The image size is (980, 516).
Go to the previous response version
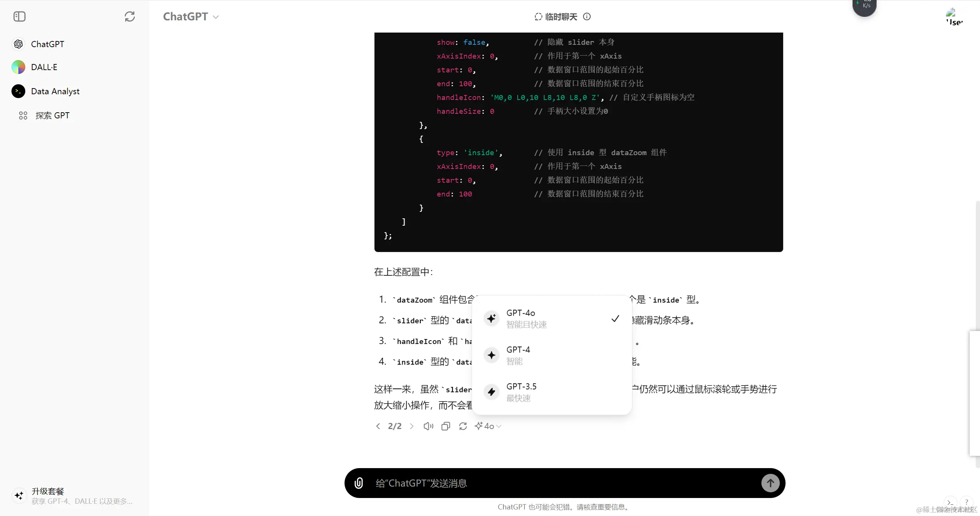click(378, 426)
